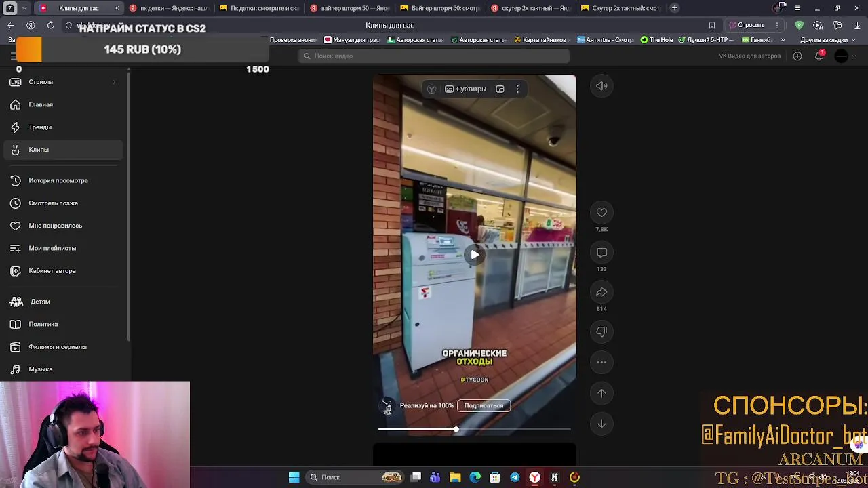The height and width of the screenshot is (488, 868).
Task: Switch to вайпер шторм 50 Яндекс tab
Action: [349, 8]
